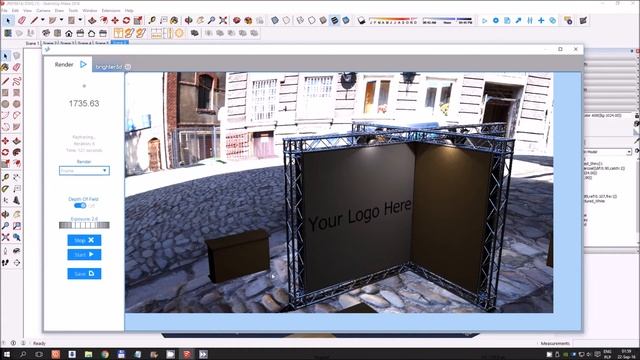Click the Start button
640x360 pixels.
point(84,255)
